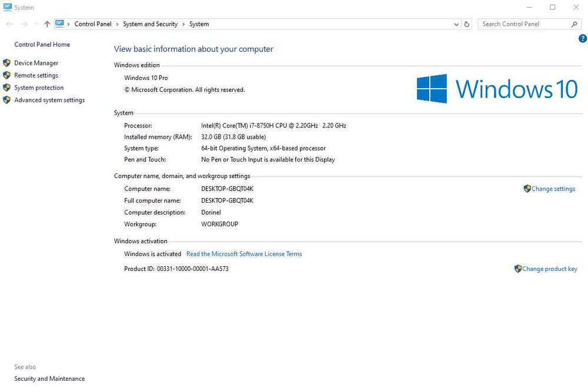
Task: Click the View basic information heading
Action: point(193,49)
